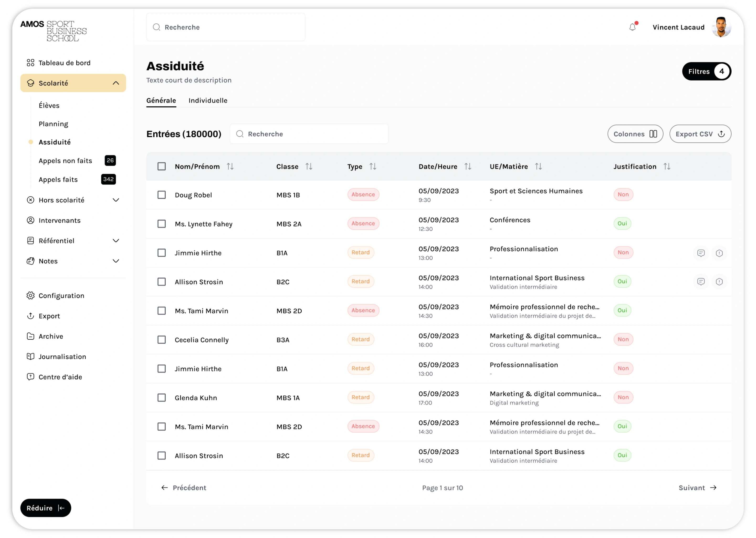Open Journalisation in sidebar
Image resolution: width=756 pixels, height=538 pixels.
click(62, 357)
